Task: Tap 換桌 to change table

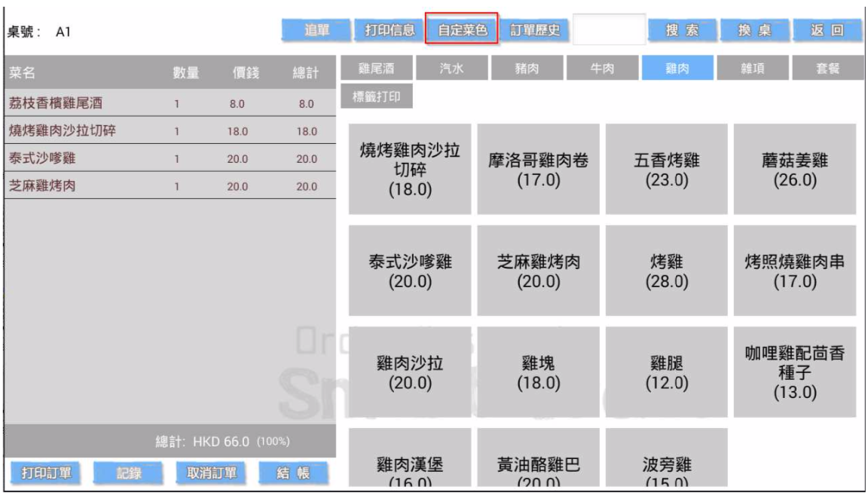Action: [755, 30]
